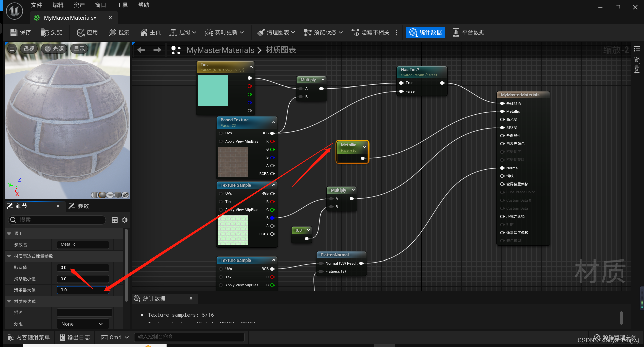The width and height of the screenshot is (644, 347).
Task: Collapse the Material Expression (材质表达式) section
Action: [x=9, y=301]
